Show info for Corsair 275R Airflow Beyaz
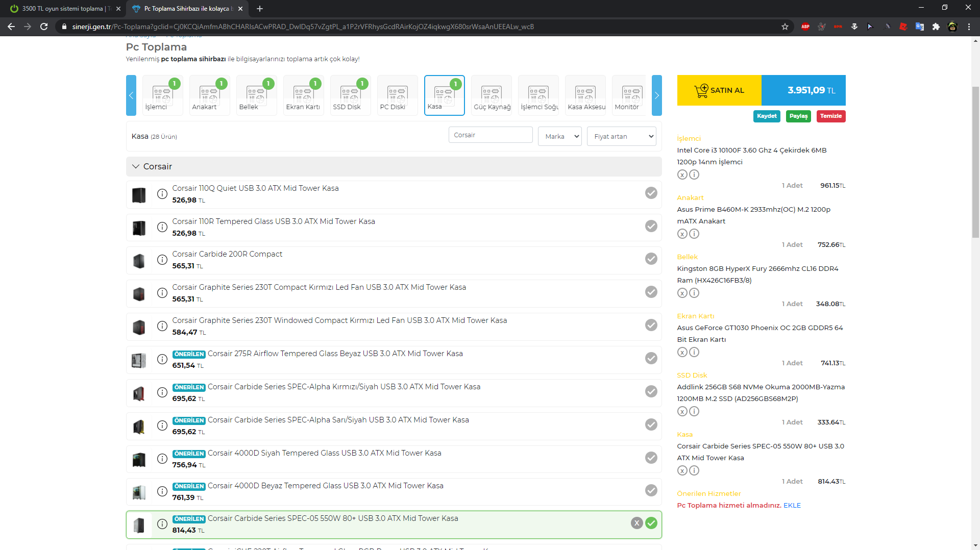This screenshot has height=550, width=980. (162, 359)
